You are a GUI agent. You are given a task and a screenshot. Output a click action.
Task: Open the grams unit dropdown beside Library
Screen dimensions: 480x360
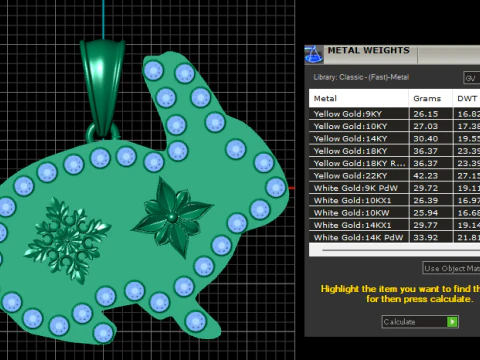(x=471, y=78)
